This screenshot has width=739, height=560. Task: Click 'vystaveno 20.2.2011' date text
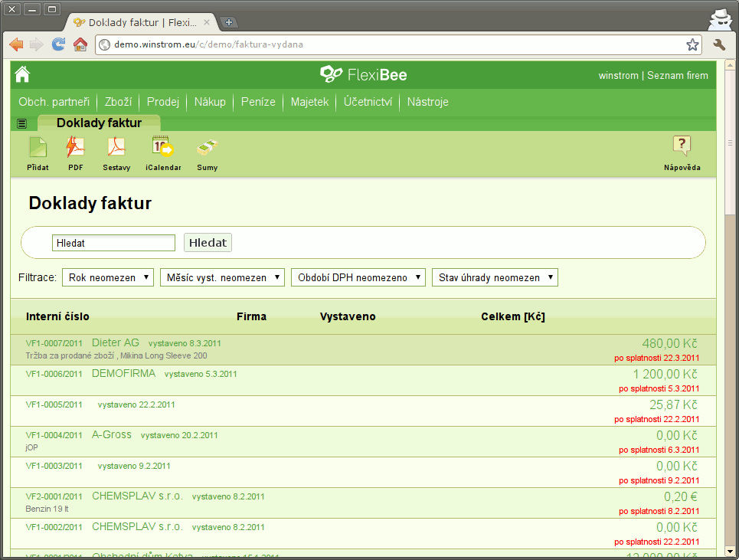click(179, 436)
